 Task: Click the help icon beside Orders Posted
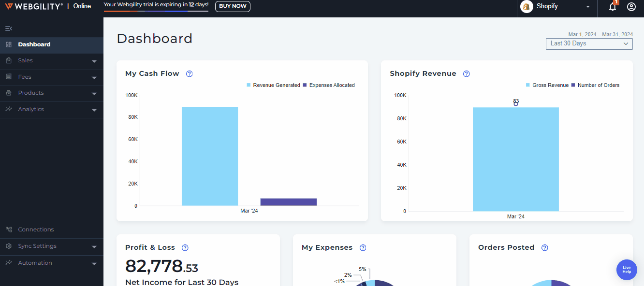[544, 248]
